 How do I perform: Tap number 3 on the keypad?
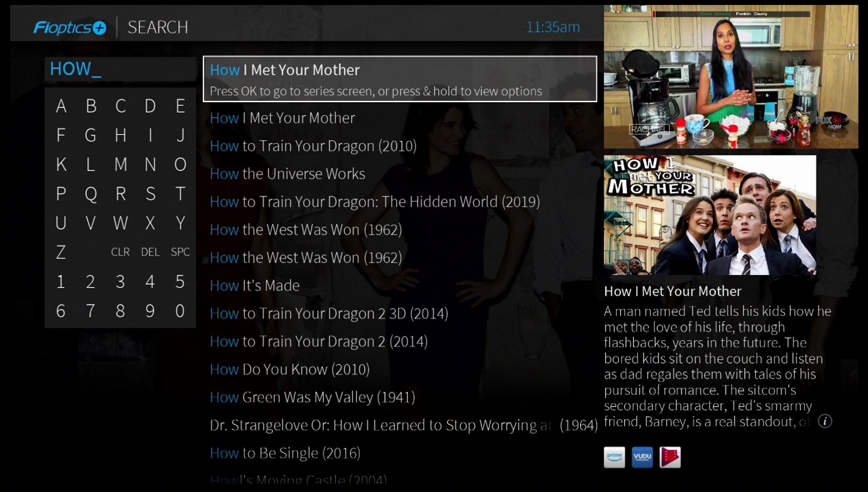pyautogui.click(x=120, y=282)
